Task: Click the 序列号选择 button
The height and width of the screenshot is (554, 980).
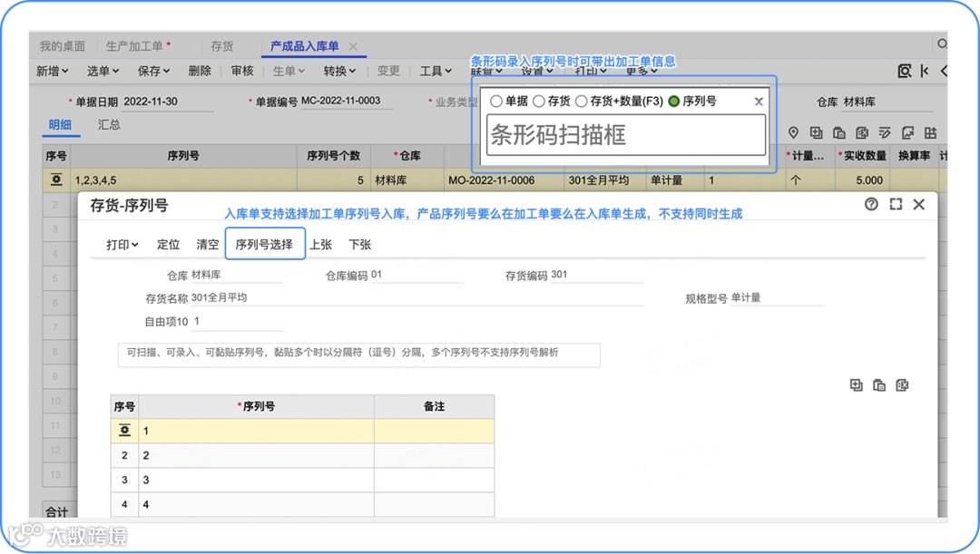Action: pos(264,244)
